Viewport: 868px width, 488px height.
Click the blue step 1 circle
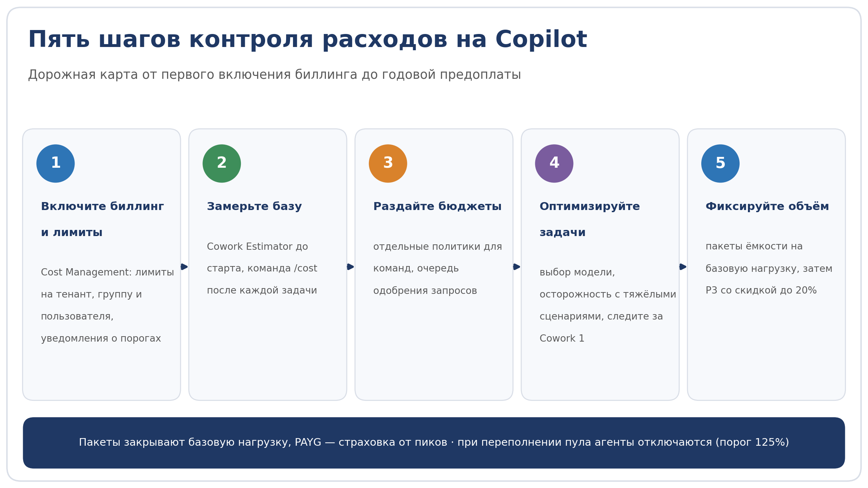[x=55, y=163]
